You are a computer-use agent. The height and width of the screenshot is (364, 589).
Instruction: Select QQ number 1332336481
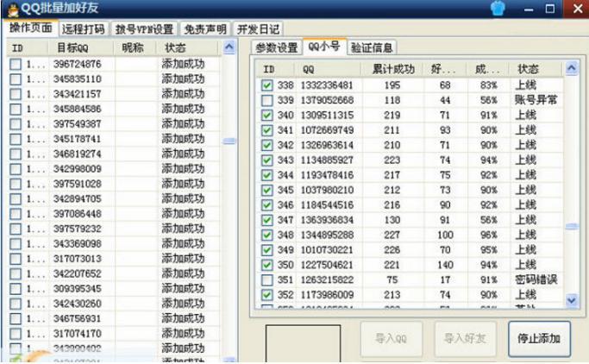(x=327, y=85)
